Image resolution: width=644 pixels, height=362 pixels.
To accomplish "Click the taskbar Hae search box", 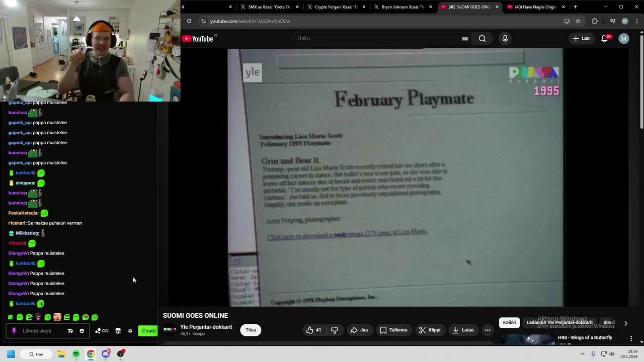I will pyautogui.click(x=36, y=354).
